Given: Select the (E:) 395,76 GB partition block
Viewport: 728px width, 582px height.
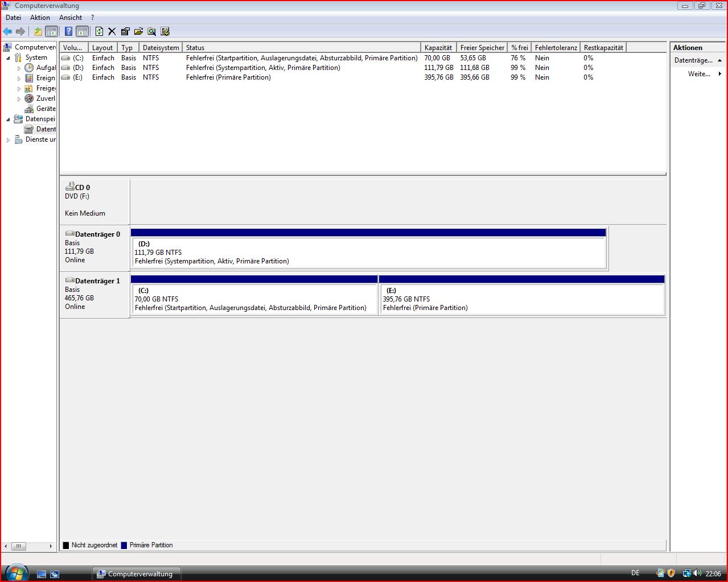Looking at the screenshot, I should (x=521, y=299).
